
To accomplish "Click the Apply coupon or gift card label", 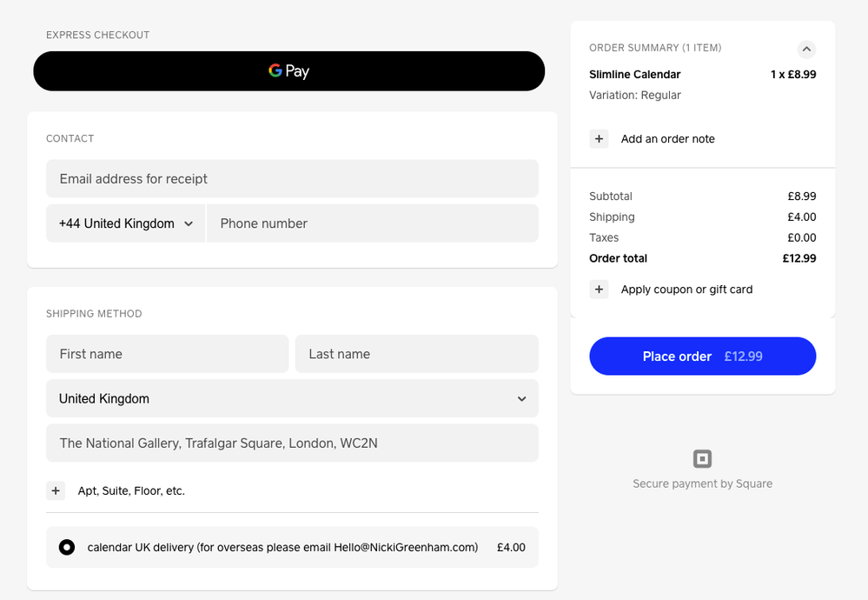I will pos(686,290).
